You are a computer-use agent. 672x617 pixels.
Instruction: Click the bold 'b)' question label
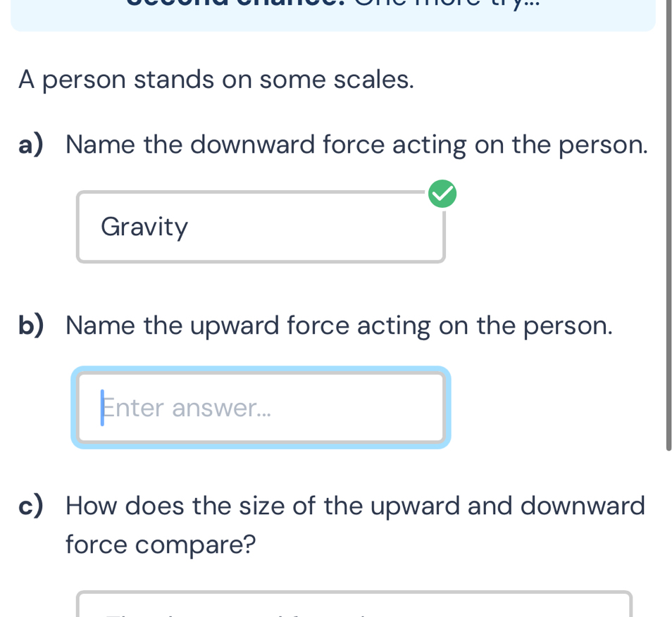coord(30,325)
